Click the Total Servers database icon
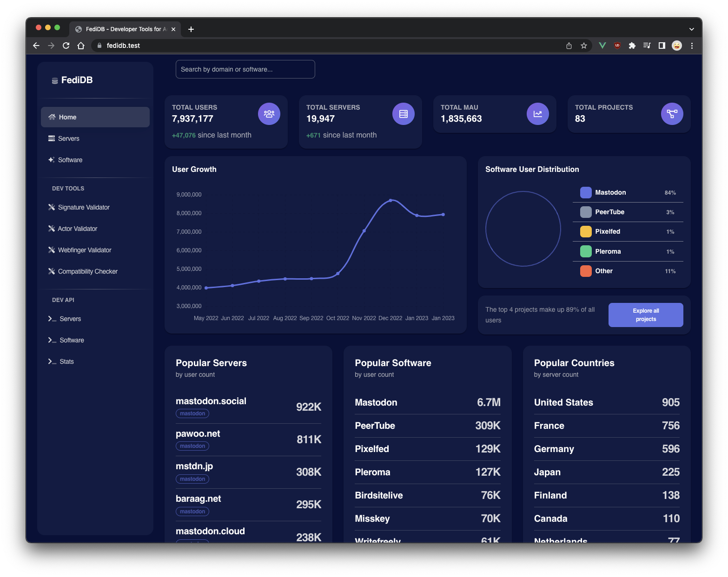The image size is (728, 577). point(404,114)
